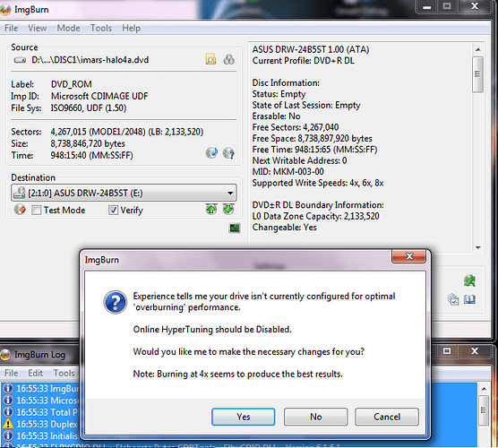
Task: Click disc info panel scroll up arrow
Action: point(478,49)
